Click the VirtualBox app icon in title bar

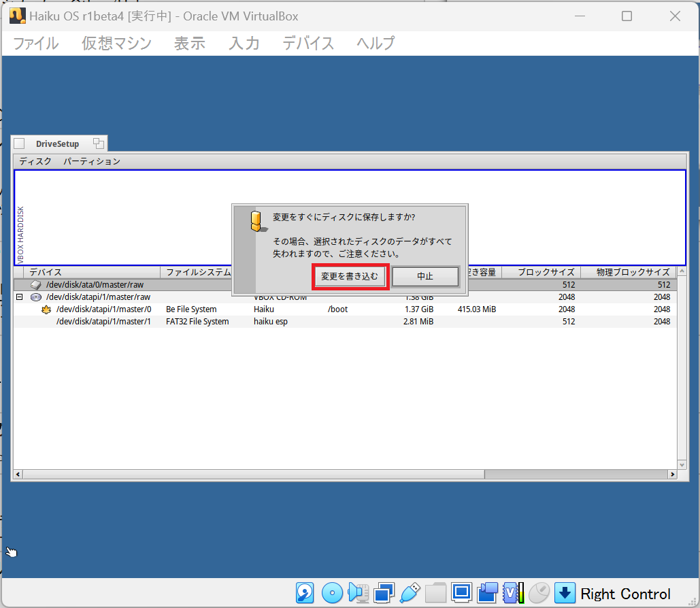pyautogui.click(x=17, y=16)
